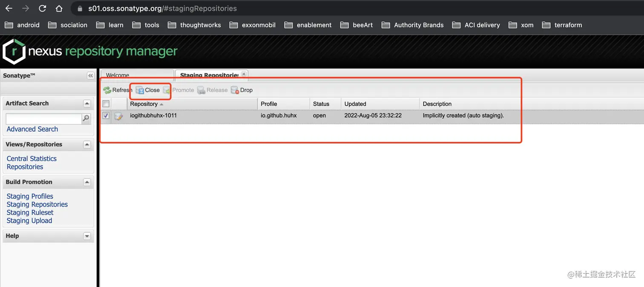Image resolution: width=644 pixels, height=287 pixels.
Task: Click the Release toolbar button
Action: (x=212, y=90)
